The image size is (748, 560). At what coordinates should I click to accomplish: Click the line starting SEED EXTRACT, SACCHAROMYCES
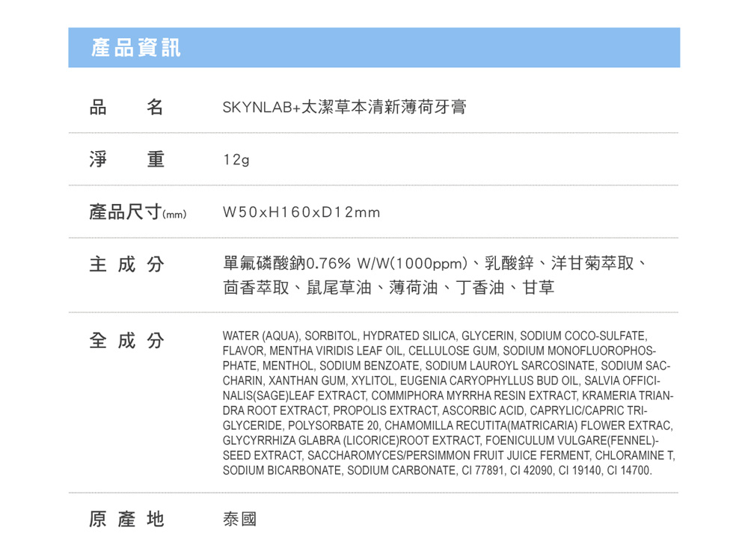pos(449,455)
